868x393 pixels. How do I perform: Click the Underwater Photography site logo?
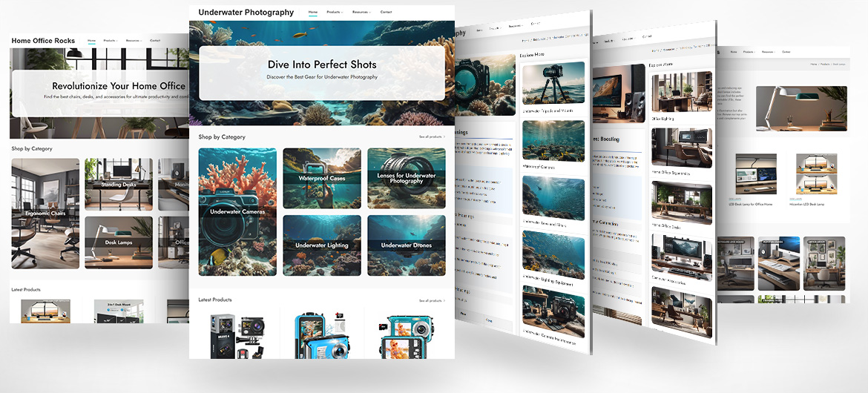(246, 12)
